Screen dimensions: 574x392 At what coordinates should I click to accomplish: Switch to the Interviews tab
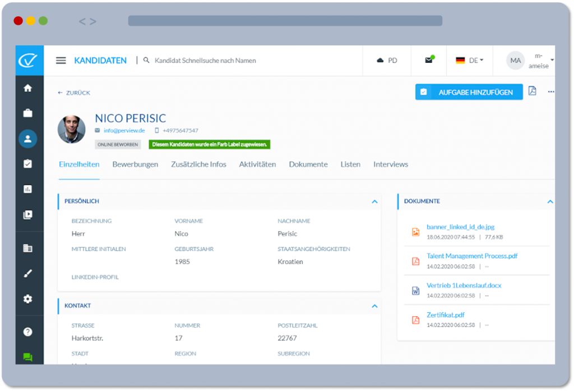pyautogui.click(x=391, y=164)
